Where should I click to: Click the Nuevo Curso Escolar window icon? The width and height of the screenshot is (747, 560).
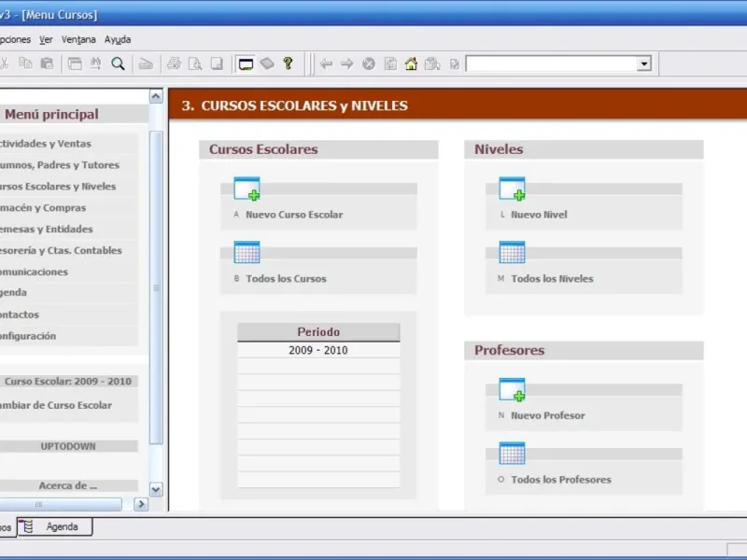pyautogui.click(x=247, y=189)
